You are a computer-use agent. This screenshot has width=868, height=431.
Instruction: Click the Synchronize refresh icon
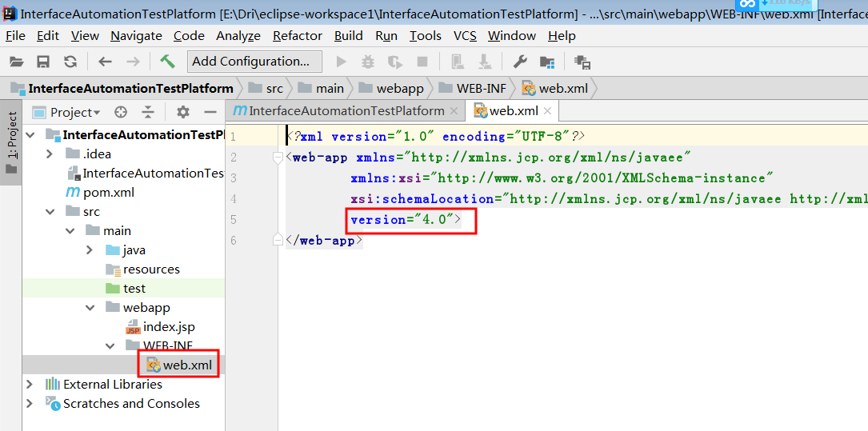tap(70, 62)
